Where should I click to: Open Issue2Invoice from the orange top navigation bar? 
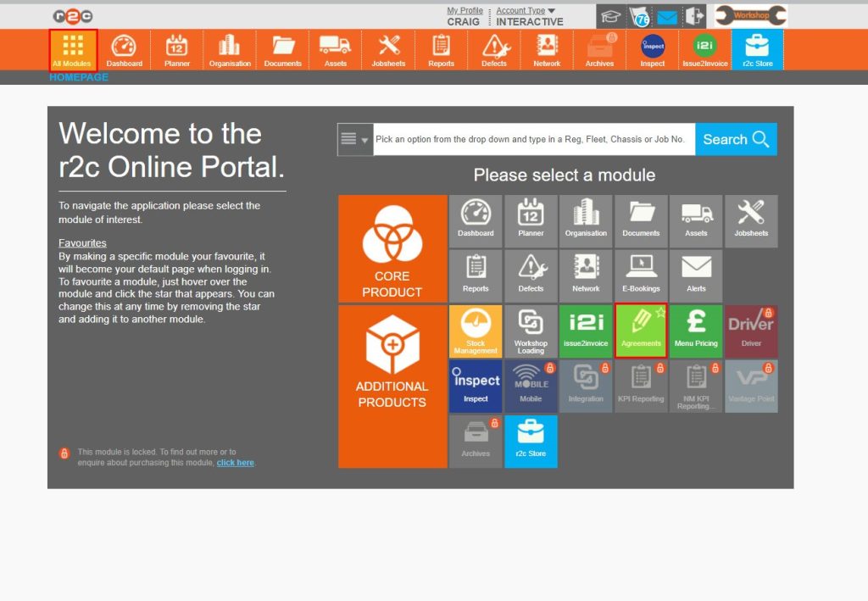[x=705, y=50]
